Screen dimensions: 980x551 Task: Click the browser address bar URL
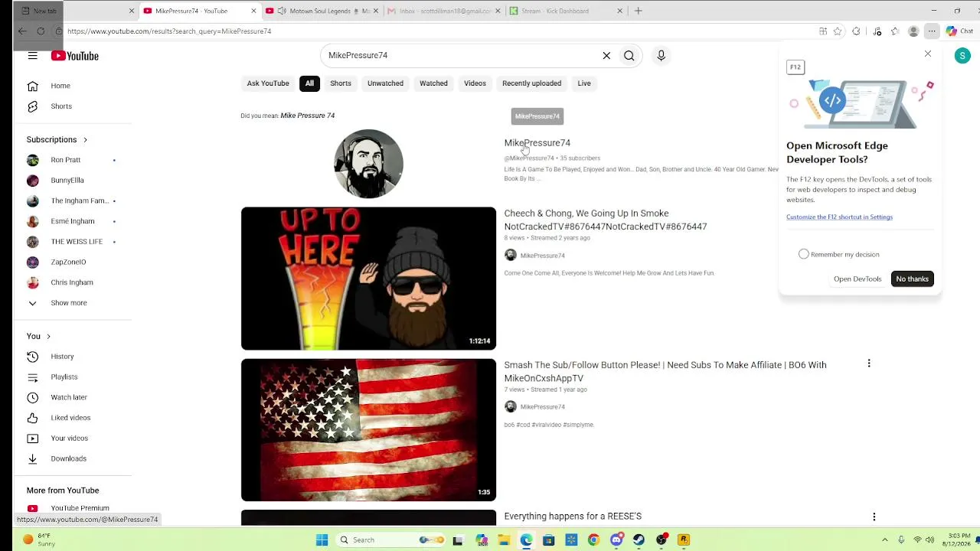(169, 31)
